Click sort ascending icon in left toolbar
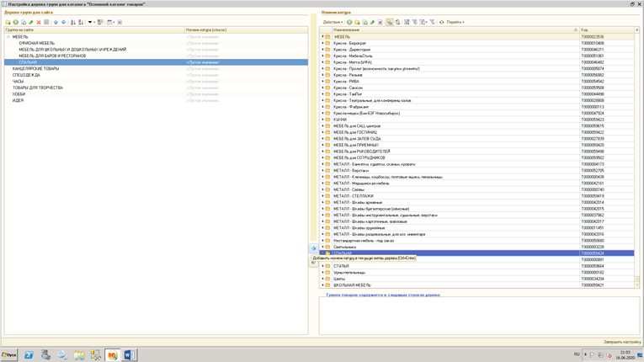 pyautogui.click(x=73, y=23)
